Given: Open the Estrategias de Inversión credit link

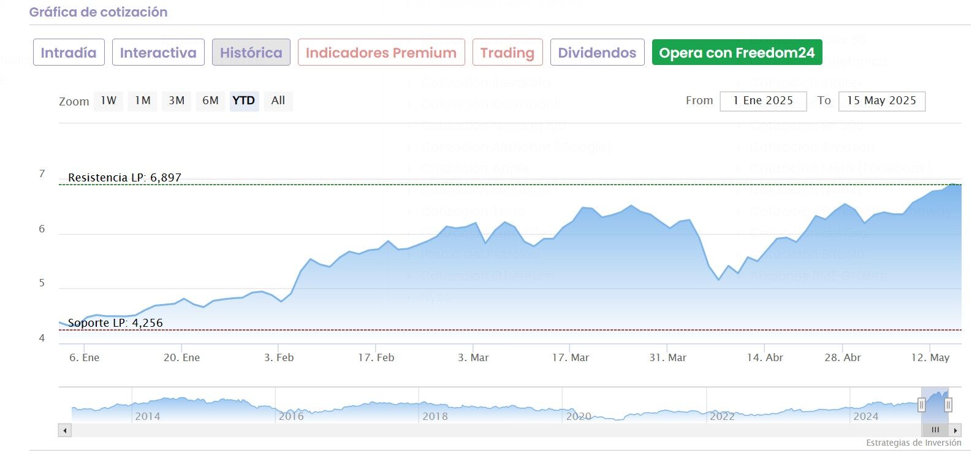Looking at the screenshot, I should pyautogui.click(x=913, y=443).
